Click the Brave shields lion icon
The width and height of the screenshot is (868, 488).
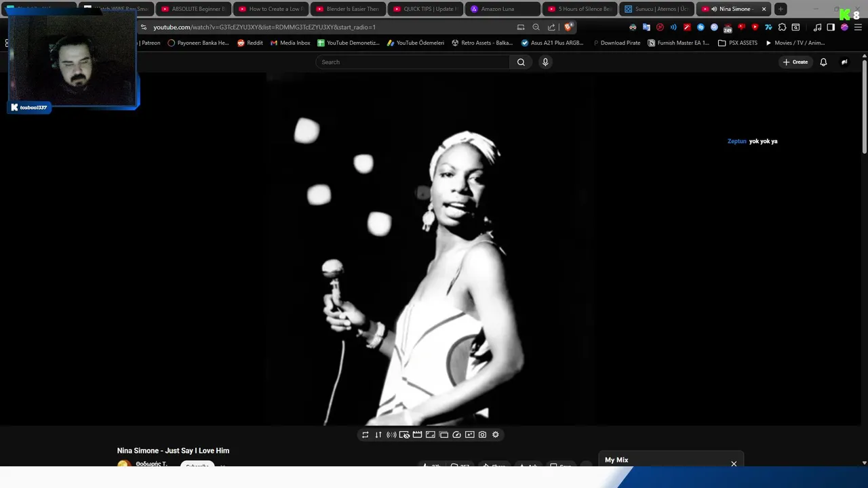[568, 27]
